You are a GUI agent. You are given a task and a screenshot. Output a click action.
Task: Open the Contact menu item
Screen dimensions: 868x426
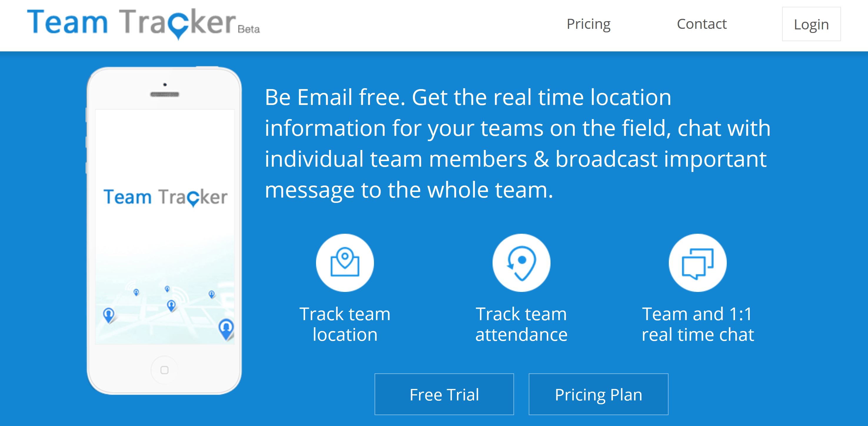pyautogui.click(x=701, y=24)
